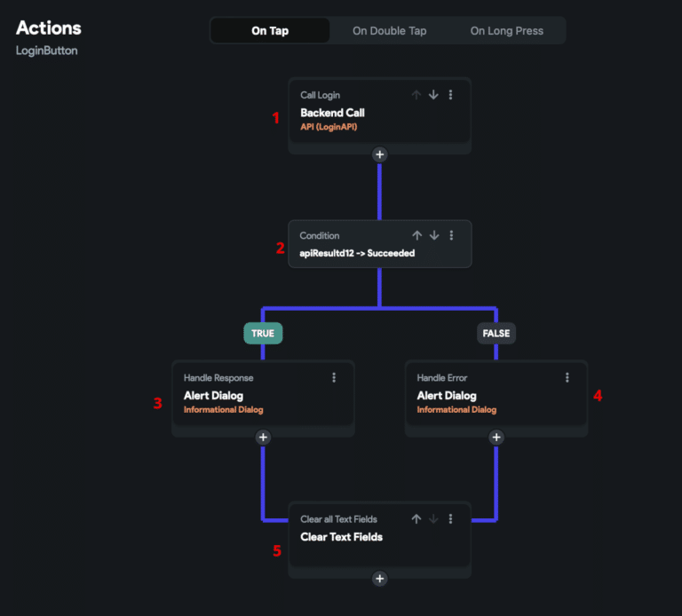This screenshot has height=616, width=682.
Task: Open the Backend Call action's three-dot menu
Action: (450, 95)
